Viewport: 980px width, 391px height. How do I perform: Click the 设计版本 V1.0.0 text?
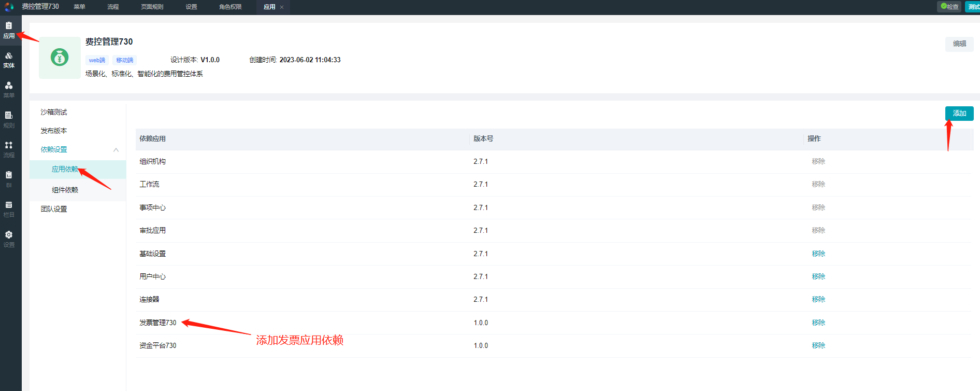tap(195, 60)
